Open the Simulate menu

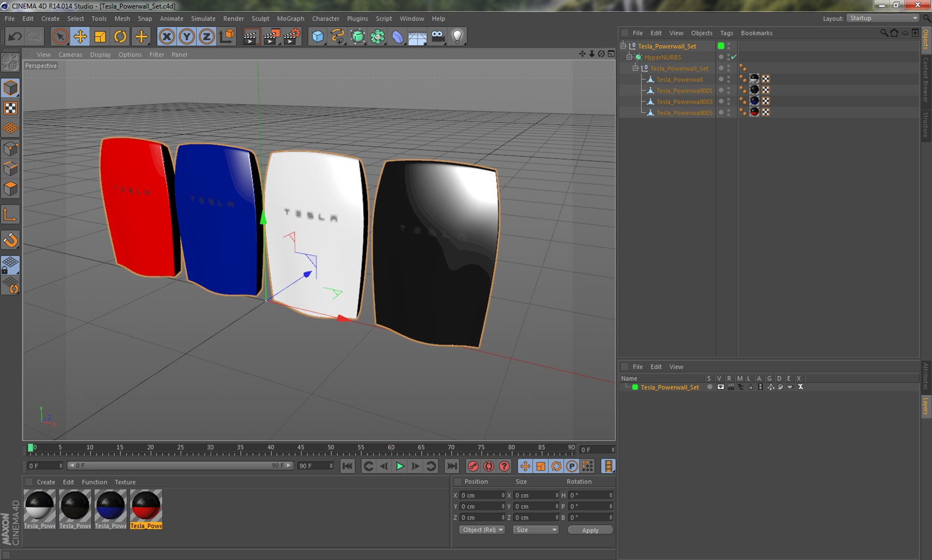pos(203,18)
